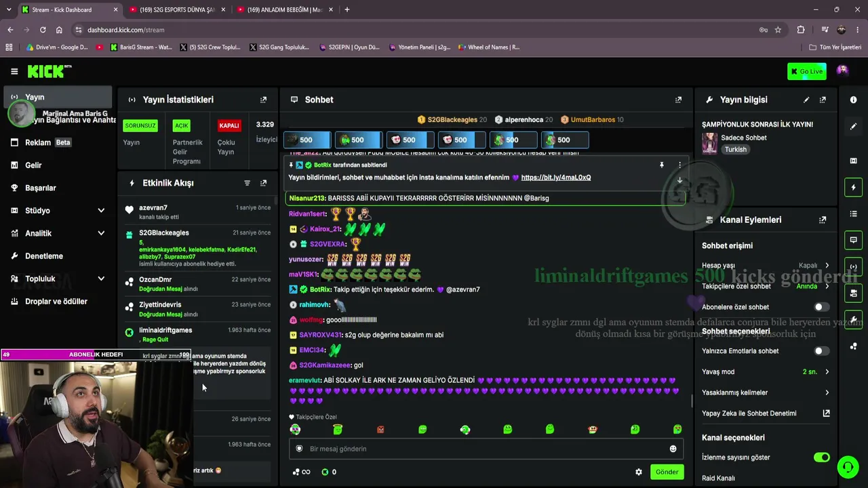Open pinned message three-dot menu
Viewport: 868px width, 488px height.
[679, 165]
